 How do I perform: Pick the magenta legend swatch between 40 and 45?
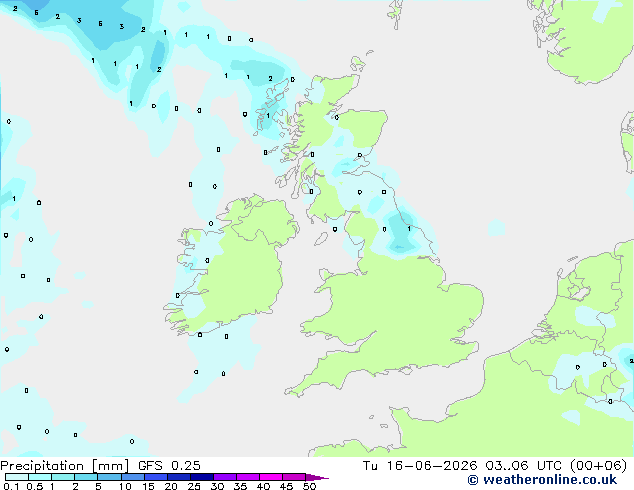270,477
